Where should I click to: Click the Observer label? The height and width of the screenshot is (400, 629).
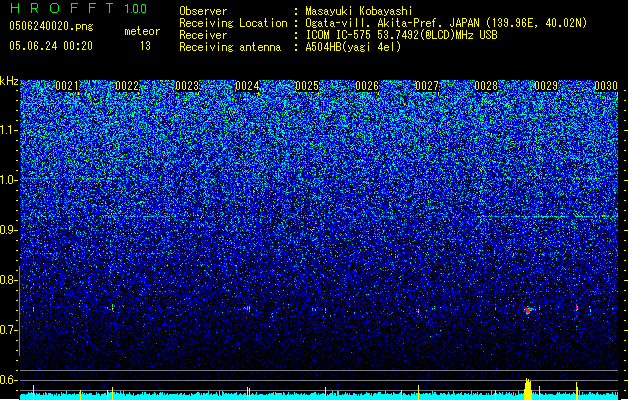[203, 11]
